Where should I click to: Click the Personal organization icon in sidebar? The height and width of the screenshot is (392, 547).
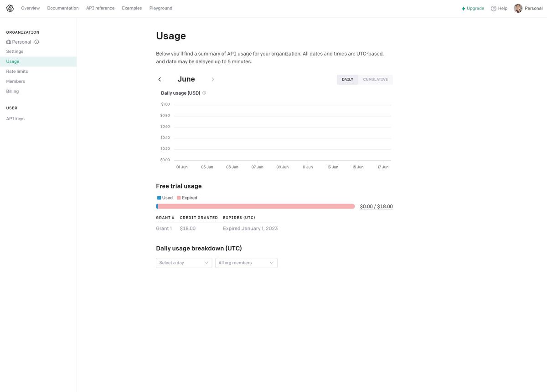click(8, 42)
